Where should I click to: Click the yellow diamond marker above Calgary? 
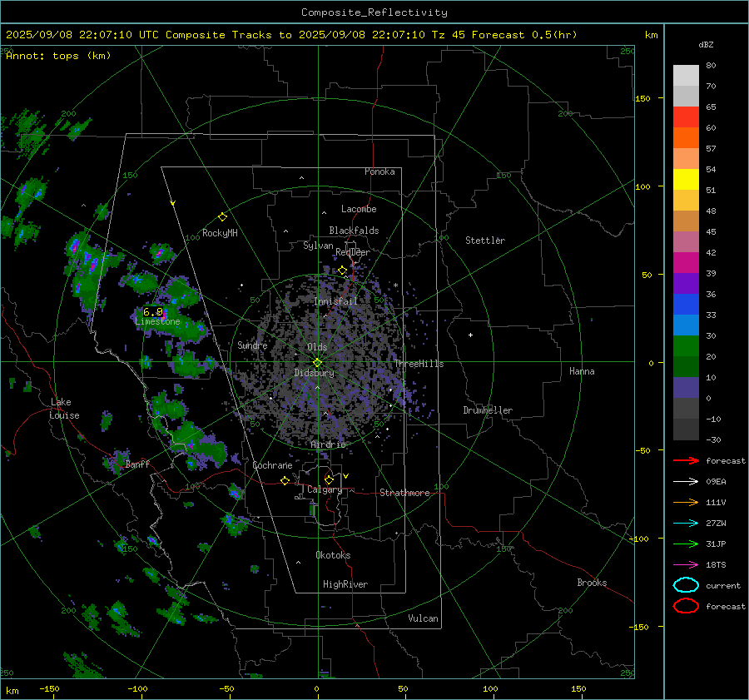tap(329, 479)
